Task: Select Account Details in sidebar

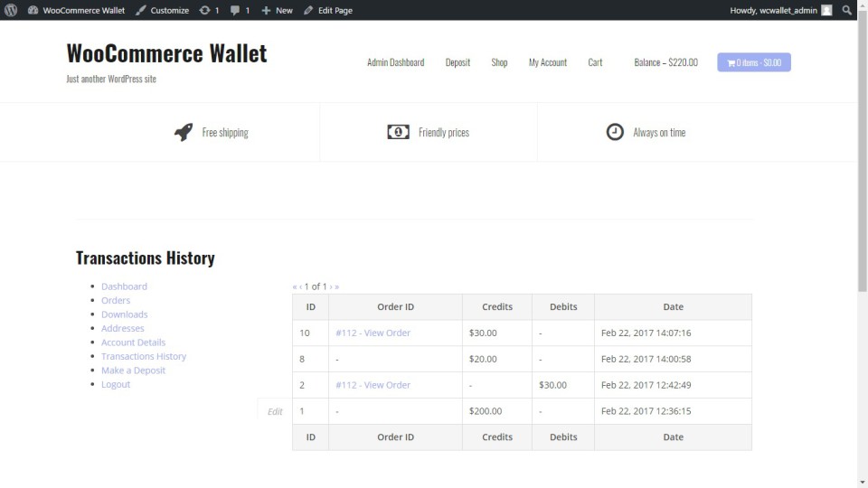Action: click(x=133, y=343)
